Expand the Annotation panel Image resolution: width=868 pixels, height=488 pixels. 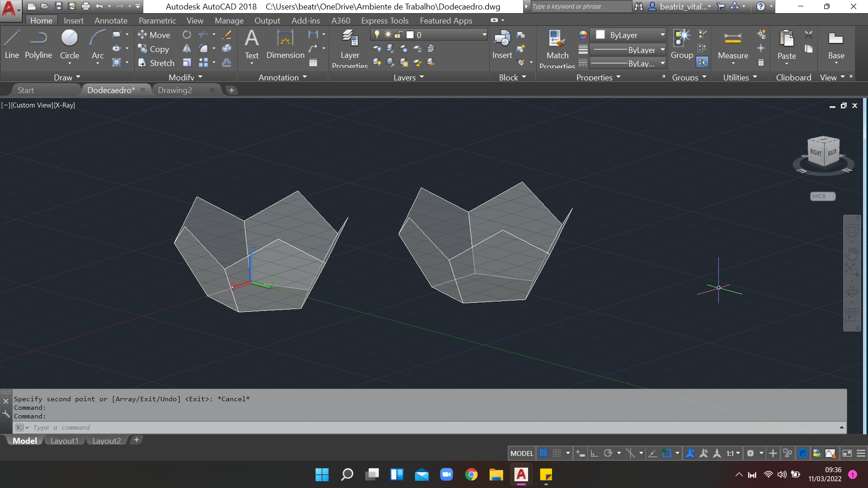[283, 77]
